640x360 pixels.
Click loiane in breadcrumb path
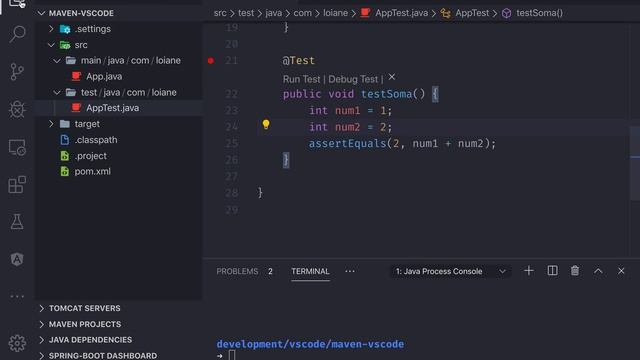pos(336,13)
